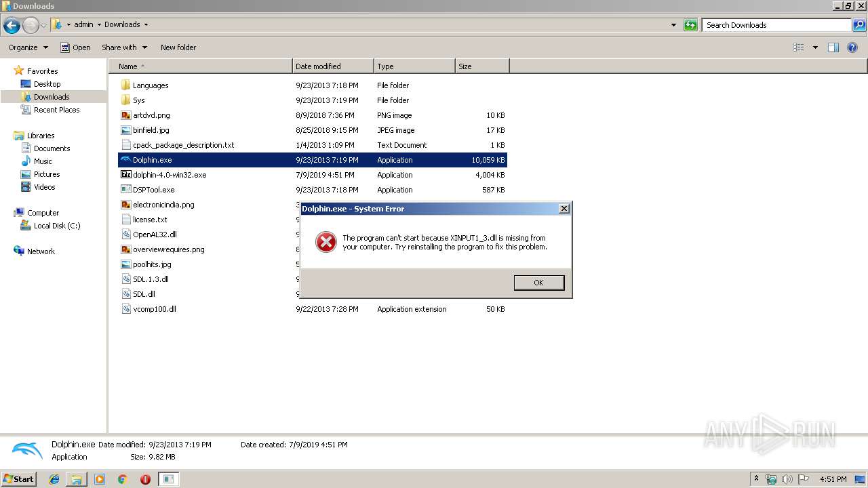Sort by the Name column header
The image size is (868, 488).
coord(201,66)
